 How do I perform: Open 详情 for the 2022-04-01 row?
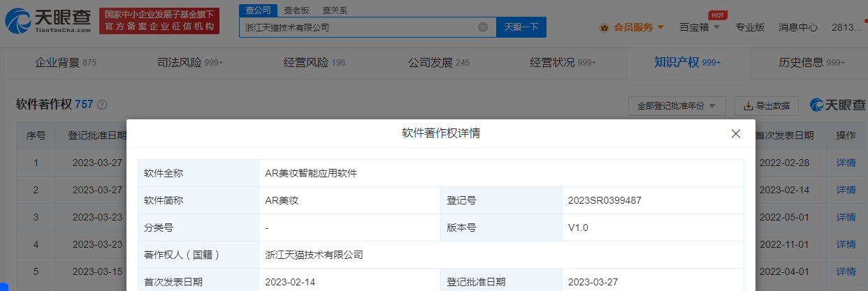(x=846, y=271)
